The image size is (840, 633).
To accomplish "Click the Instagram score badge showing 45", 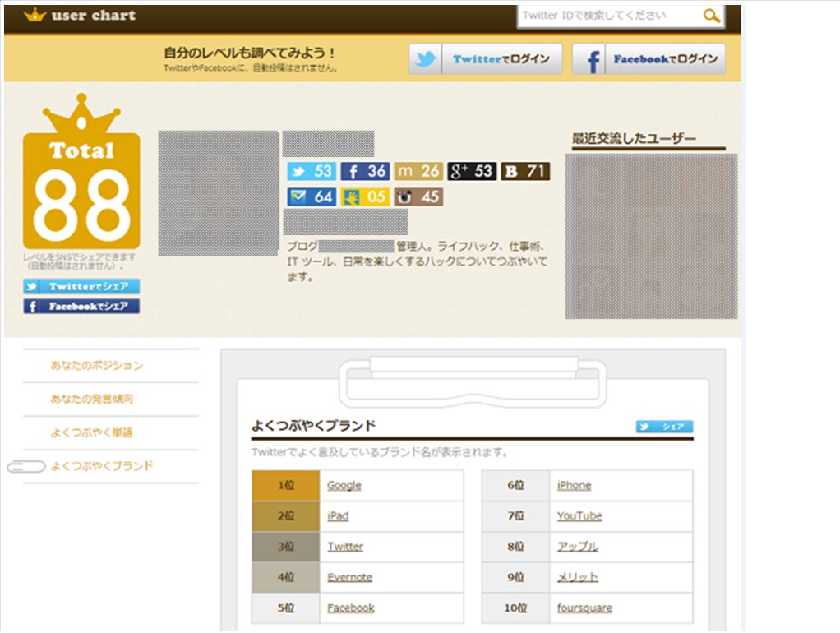I will [x=418, y=196].
